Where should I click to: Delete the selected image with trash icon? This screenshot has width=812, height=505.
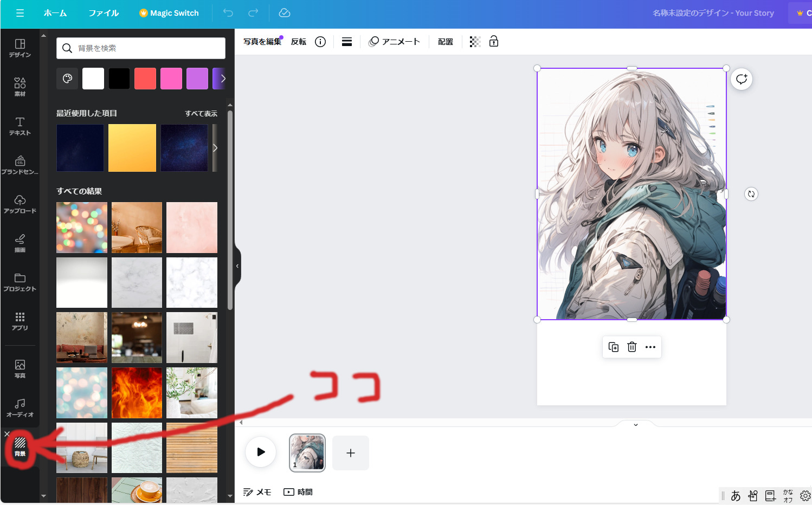(632, 347)
